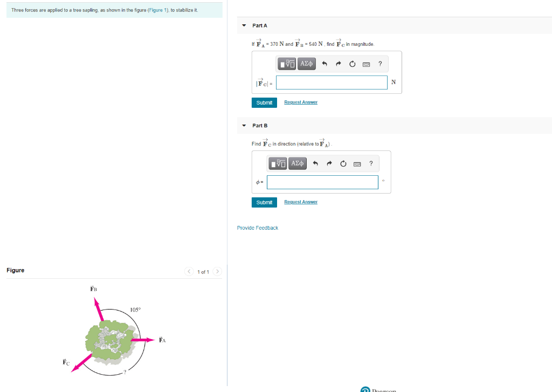Reset the Part A answer field

coord(352,64)
